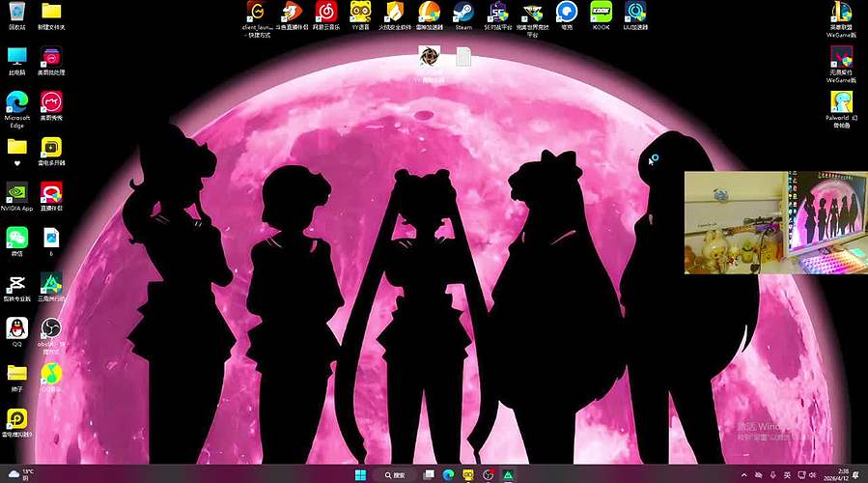The height and width of the screenshot is (483, 868).
Task: Select the KOOK desktop icon
Action: click(x=602, y=13)
